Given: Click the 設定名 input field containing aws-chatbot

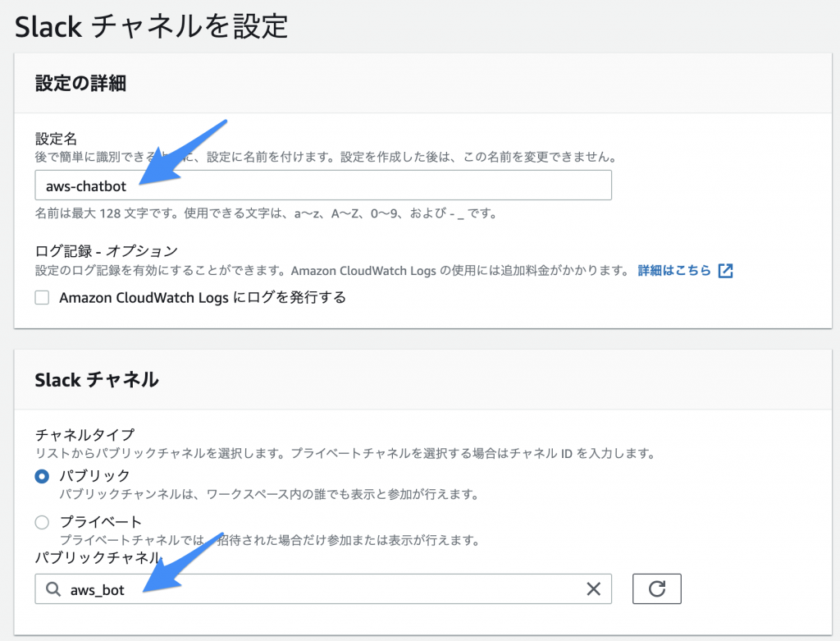Looking at the screenshot, I should (x=323, y=185).
